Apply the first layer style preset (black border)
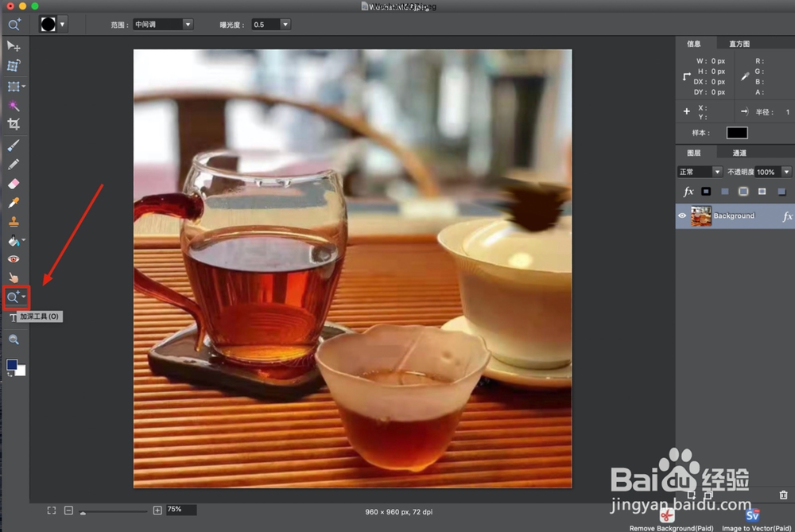 (x=706, y=191)
